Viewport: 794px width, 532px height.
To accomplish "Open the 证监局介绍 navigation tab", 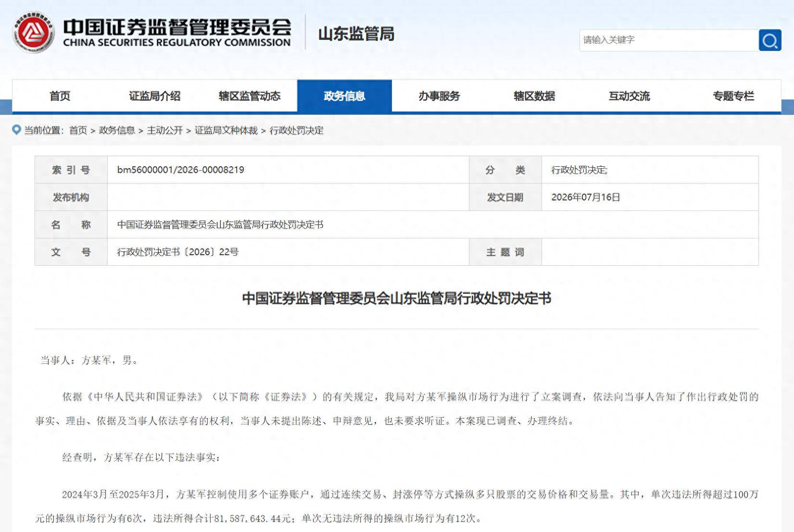I will [154, 96].
